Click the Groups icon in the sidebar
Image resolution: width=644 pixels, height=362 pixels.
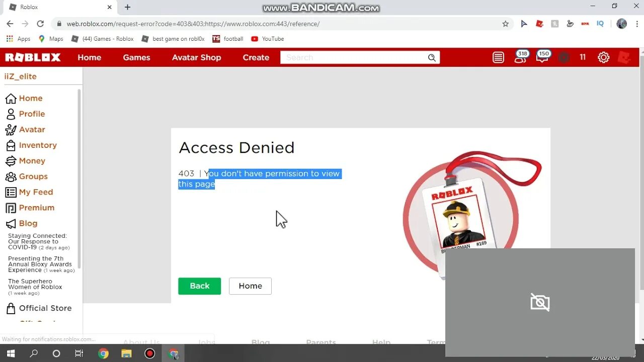coord(11,176)
